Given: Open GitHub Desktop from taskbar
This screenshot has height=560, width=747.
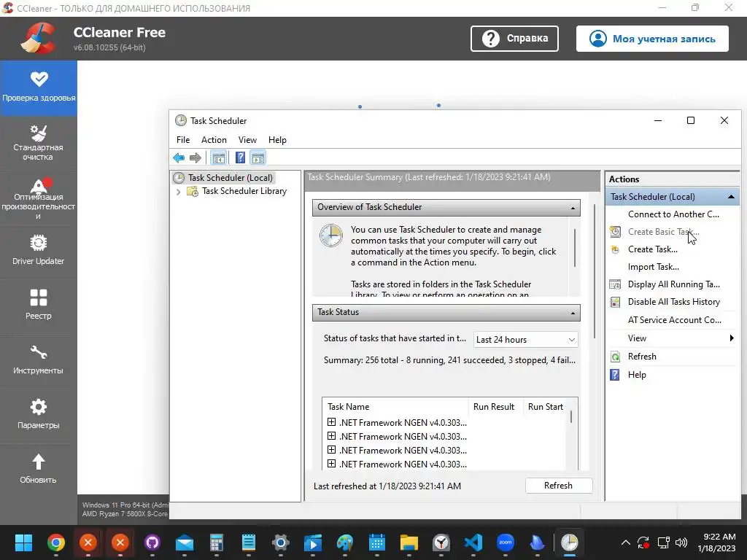Looking at the screenshot, I should (x=152, y=542).
